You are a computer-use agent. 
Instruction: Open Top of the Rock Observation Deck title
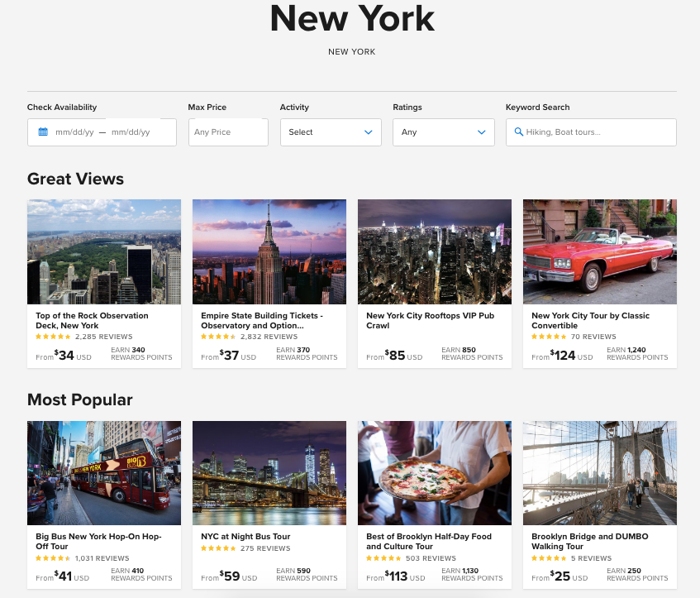[x=92, y=320]
